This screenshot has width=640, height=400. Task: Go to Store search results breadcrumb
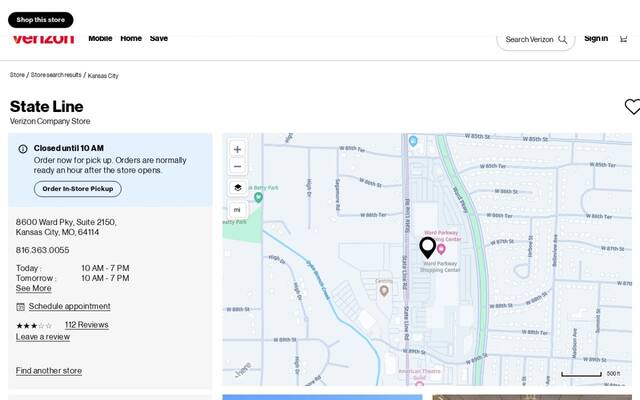pyautogui.click(x=56, y=75)
